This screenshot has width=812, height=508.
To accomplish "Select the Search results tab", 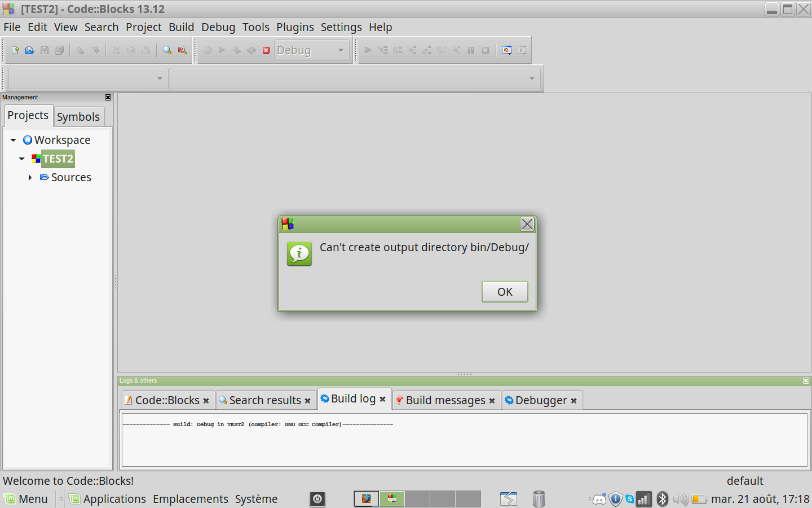I will point(265,400).
